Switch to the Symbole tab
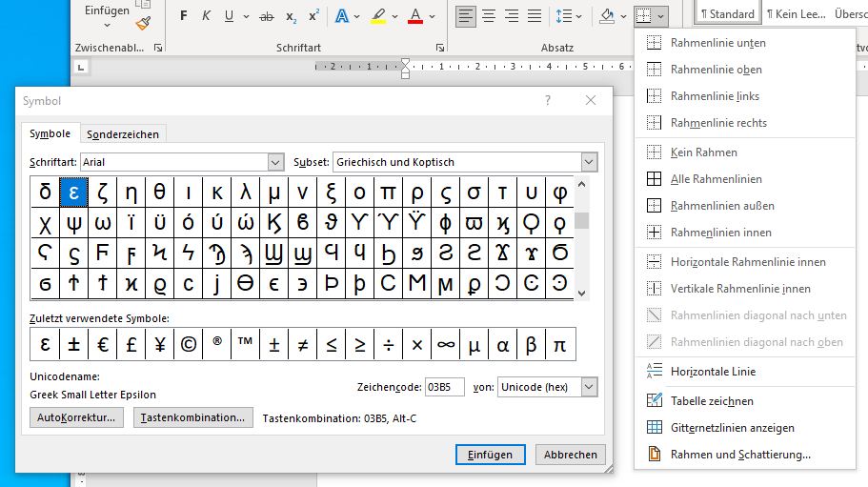Screen dimensions: 868x487 (x=50, y=133)
